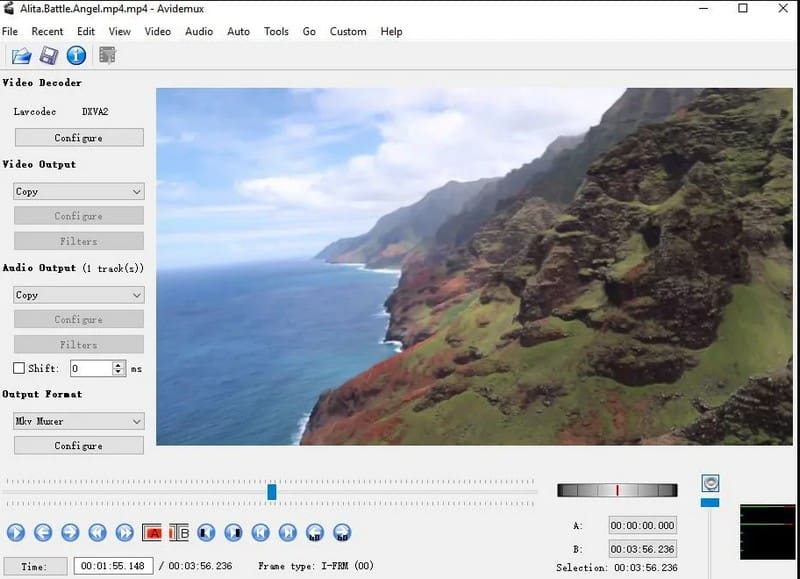The height and width of the screenshot is (579, 800).
Task: Increase Shift value with the up stepper arrow
Action: pyautogui.click(x=119, y=364)
